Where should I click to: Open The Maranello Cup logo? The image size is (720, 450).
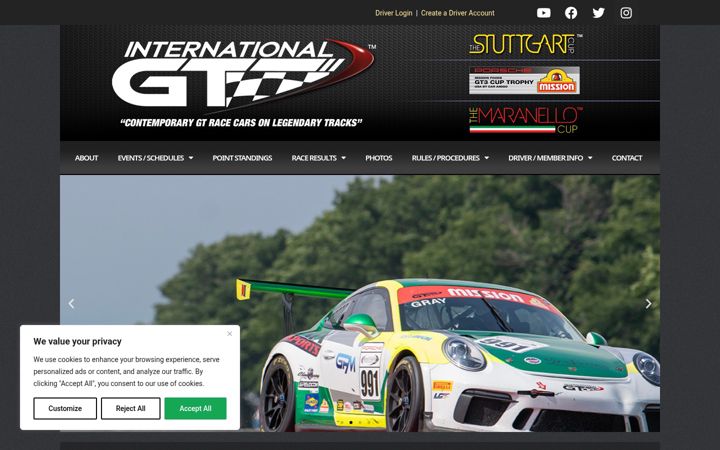click(x=525, y=120)
